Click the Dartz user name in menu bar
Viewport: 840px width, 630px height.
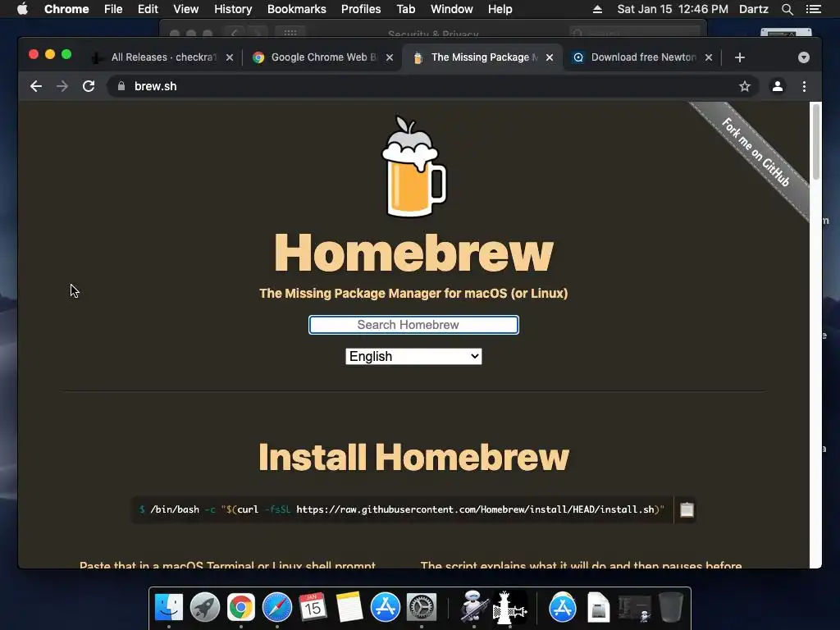pyautogui.click(x=753, y=9)
